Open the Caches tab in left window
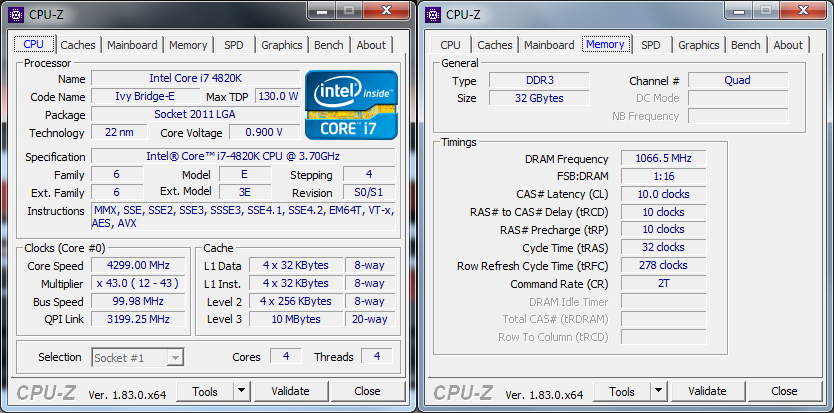This screenshot has width=834, height=413. coord(78,45)
